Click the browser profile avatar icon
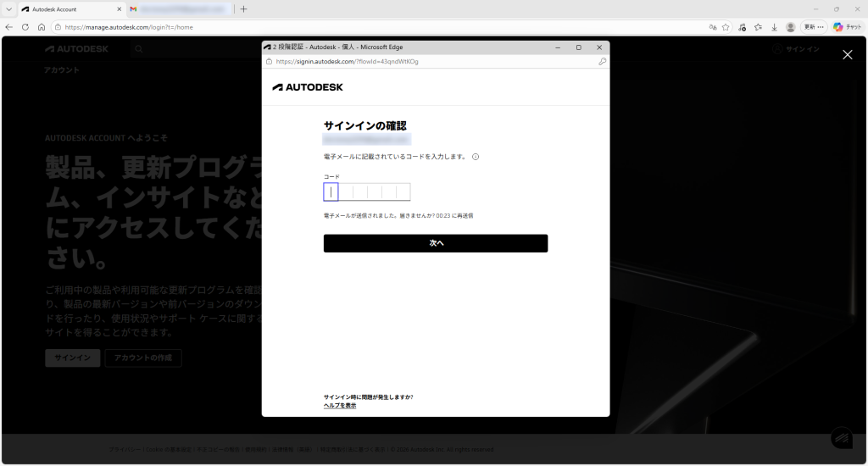Viewport: 868px width, 466px height. tap(791, 27)
